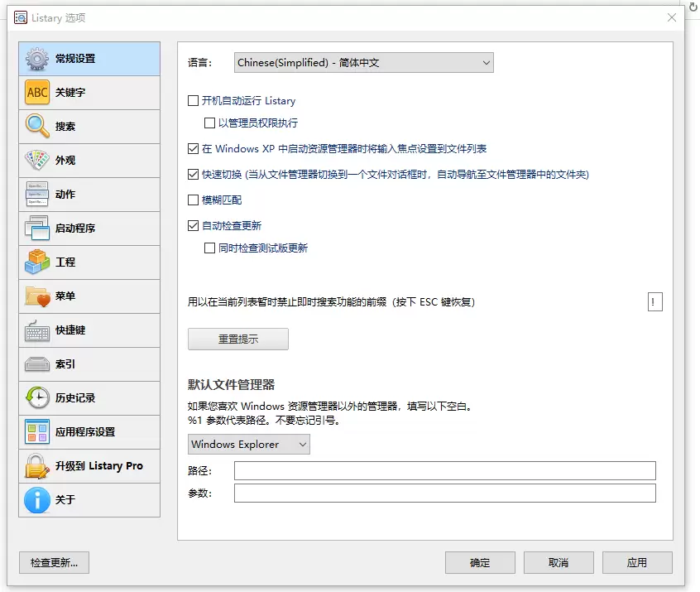This screenshot has width=700, height=592.
Task: Focus the 路径 input field
Action: click(445, 471)
